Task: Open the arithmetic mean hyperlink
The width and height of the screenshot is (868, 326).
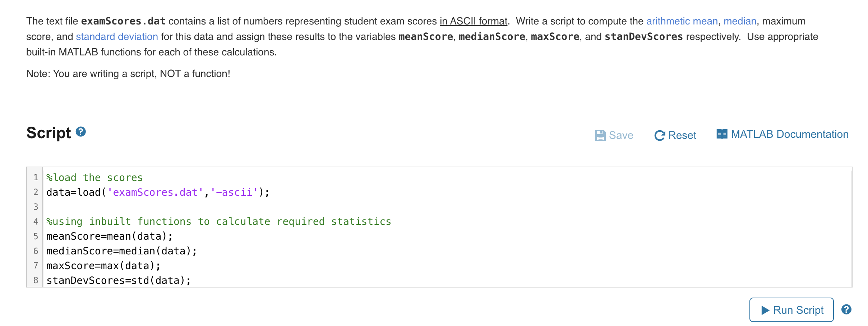Action: [x=682, y=21]
